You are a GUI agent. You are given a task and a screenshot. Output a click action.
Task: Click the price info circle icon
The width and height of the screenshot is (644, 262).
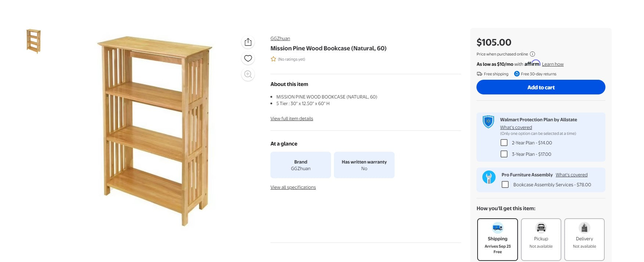pos(532,54)
